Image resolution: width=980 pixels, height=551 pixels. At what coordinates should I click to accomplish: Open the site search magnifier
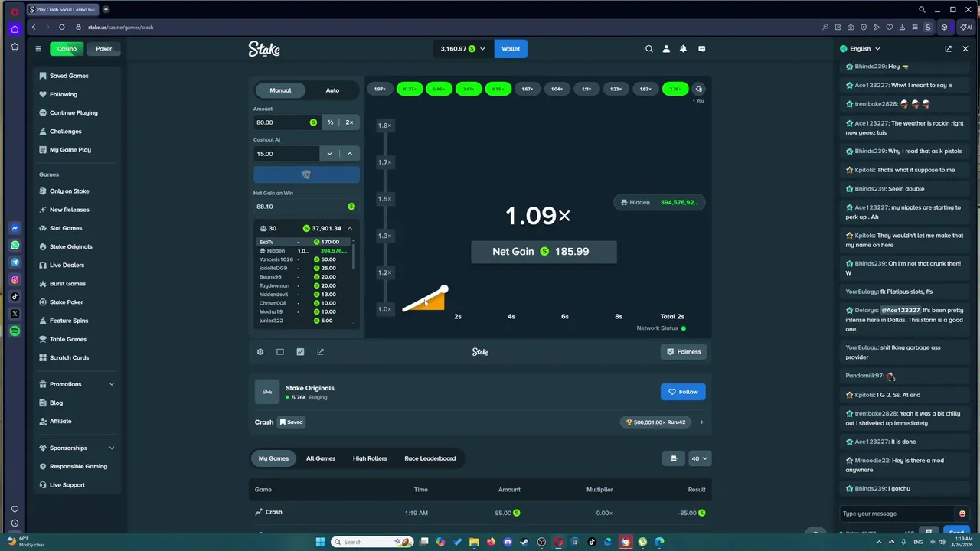pyautogui.click(x=649, y=49)
